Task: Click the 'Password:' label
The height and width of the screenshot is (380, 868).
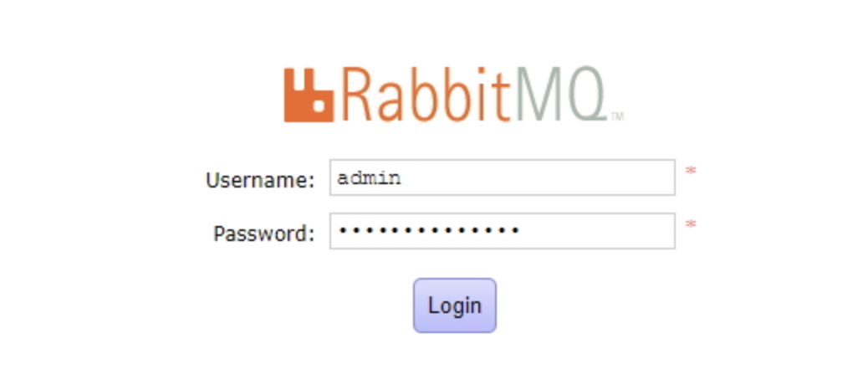Action: click(264, 234)
